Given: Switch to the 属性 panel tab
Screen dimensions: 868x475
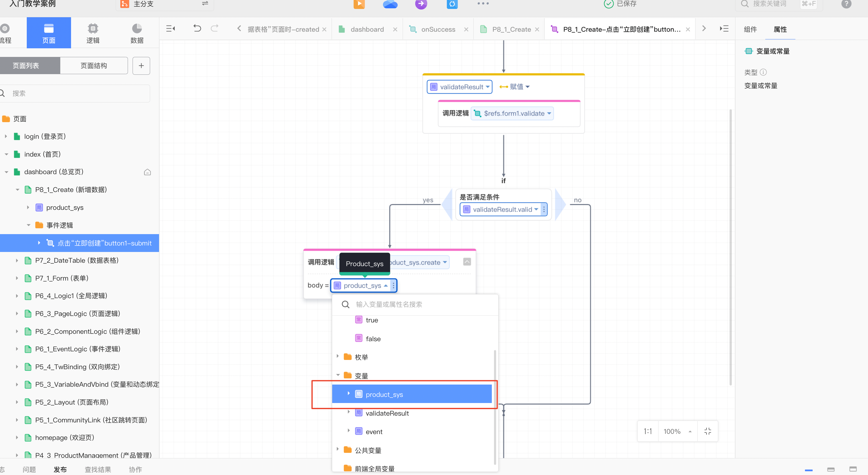Looking at the screenshot, I should [x=780, y=29].
